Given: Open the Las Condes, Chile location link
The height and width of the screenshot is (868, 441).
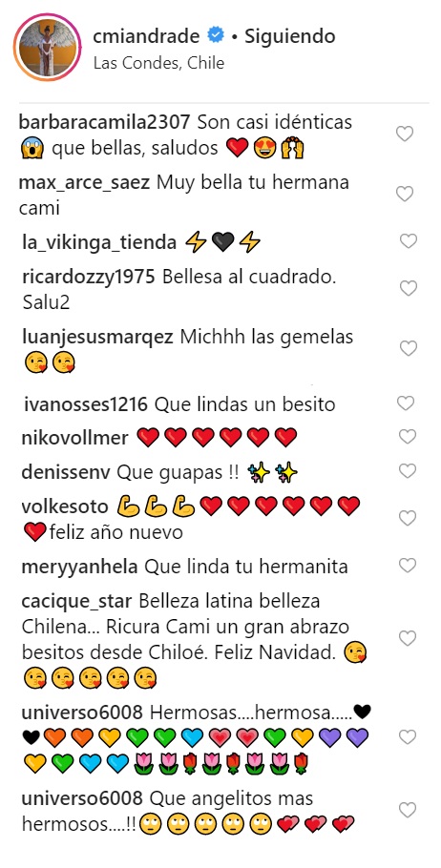Looking at the screenshot, I should coord(159,63).
